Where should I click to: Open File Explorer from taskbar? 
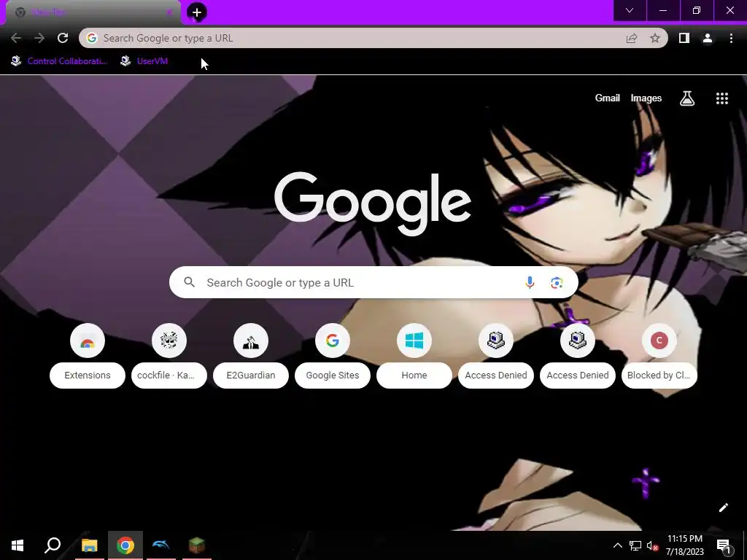coord(90,545)
